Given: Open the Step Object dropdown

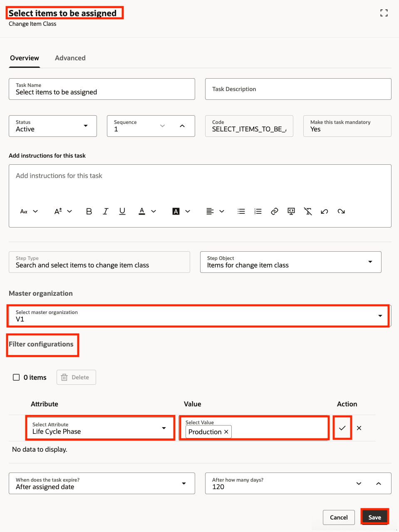Looking at the screenshot, I should click(x=370, y=262).
